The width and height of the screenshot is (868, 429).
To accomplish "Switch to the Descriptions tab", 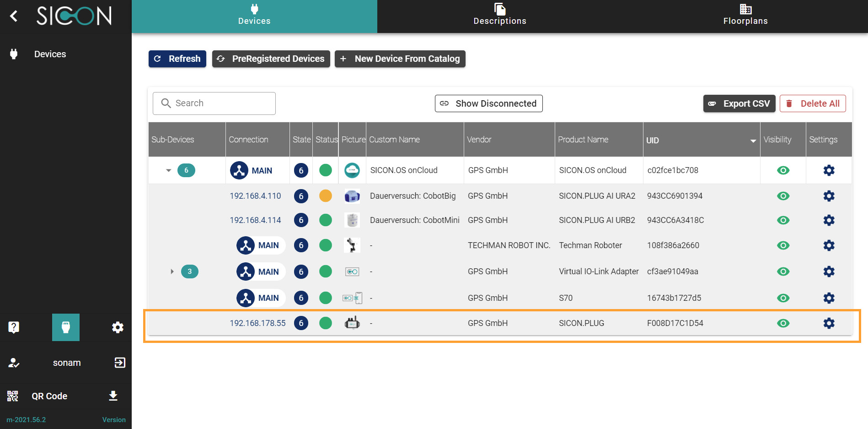I will 500,16.
